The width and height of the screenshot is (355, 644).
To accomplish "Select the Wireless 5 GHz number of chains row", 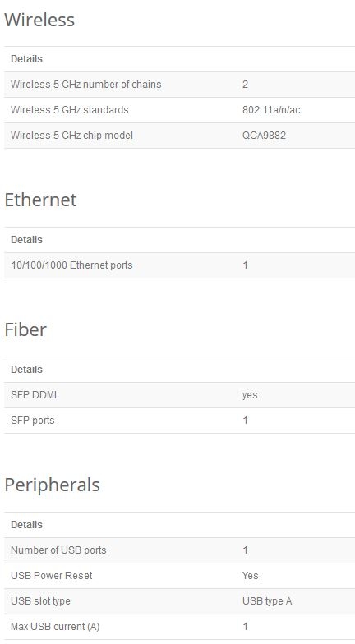I will [179, 85].
